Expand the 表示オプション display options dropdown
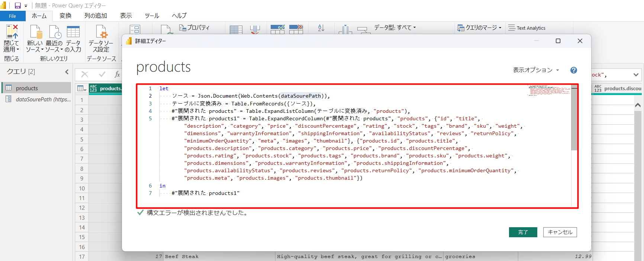644x261 pixels. point(536,70)
